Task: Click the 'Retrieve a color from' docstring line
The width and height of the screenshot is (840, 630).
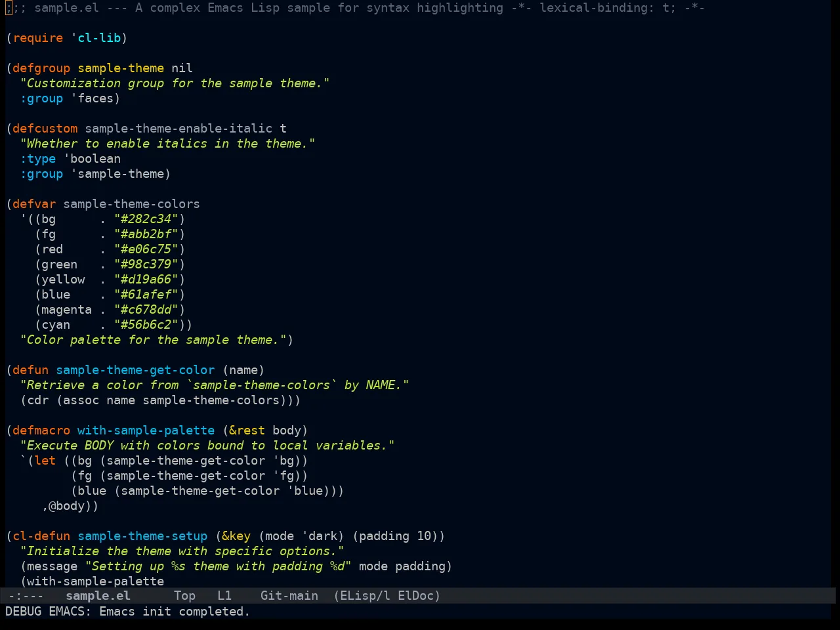Action: point(215,385)
